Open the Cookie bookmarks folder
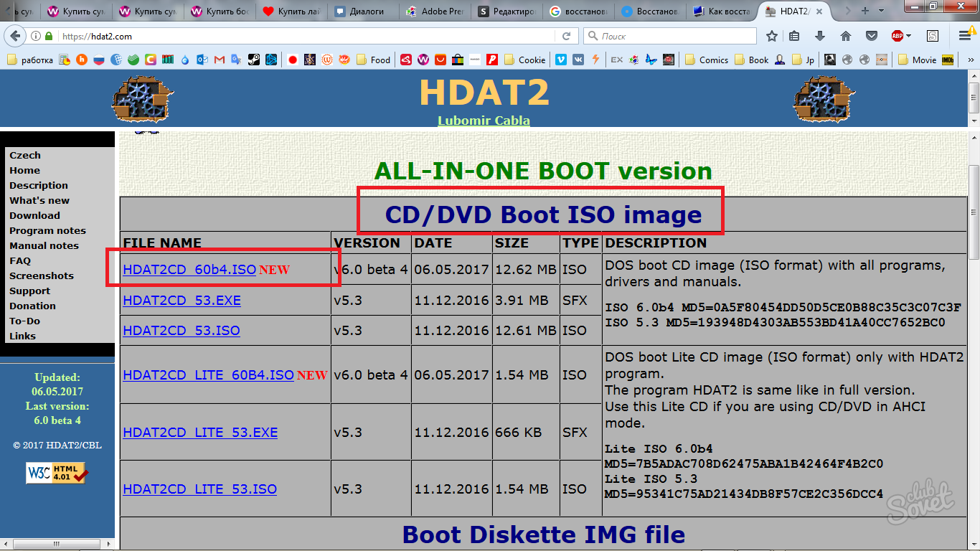 [x=525, y=60]
